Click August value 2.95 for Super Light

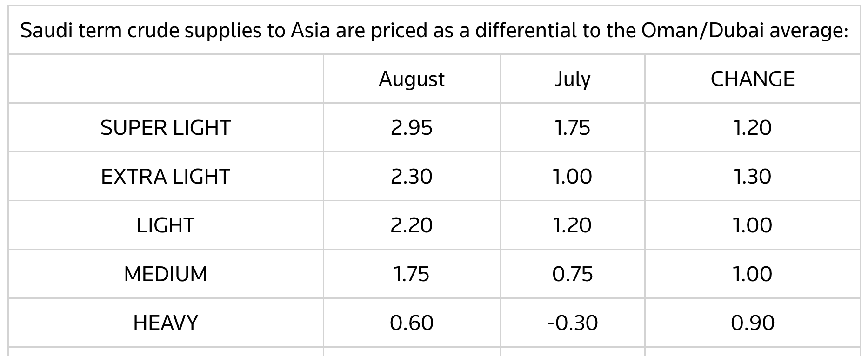(x=412, y=128)
